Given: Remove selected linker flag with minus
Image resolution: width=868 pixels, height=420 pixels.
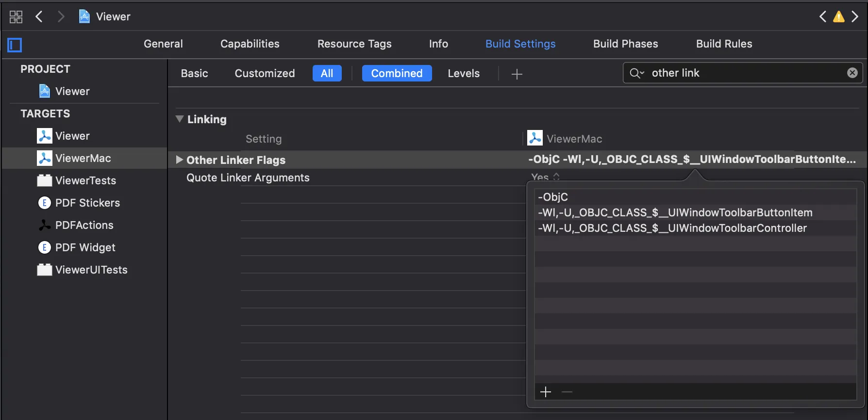Looking at the screenshot, I should coord(567,392).
